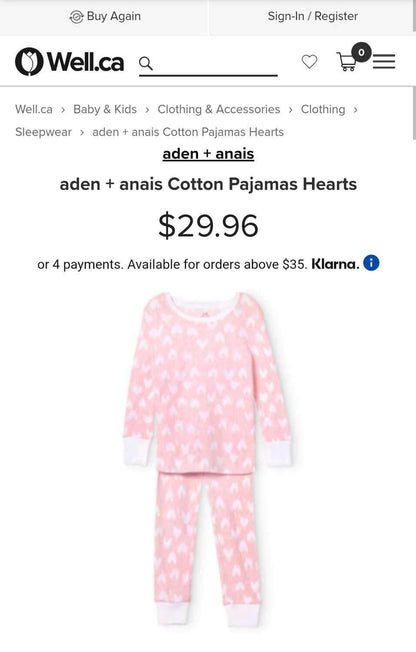Screen dimensions: 416x652
Task: Open Clothing breadcrumb link
Action: (323, 109)
